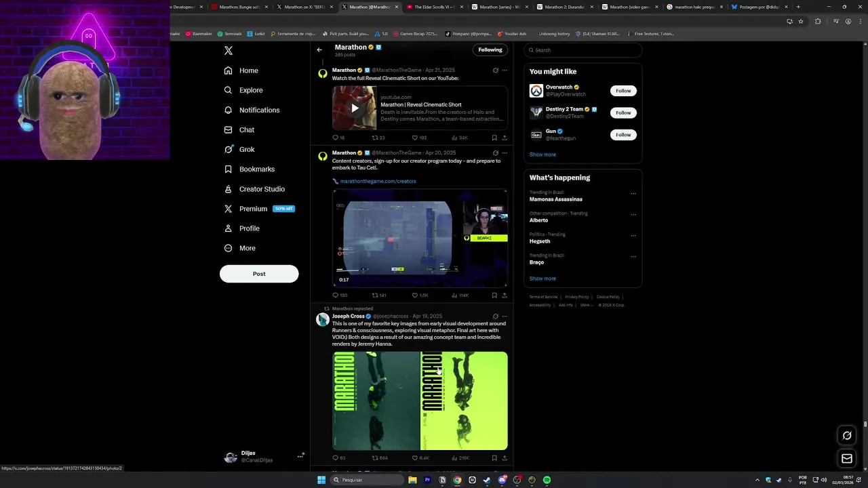Open Premium in the sidebar

258,209
